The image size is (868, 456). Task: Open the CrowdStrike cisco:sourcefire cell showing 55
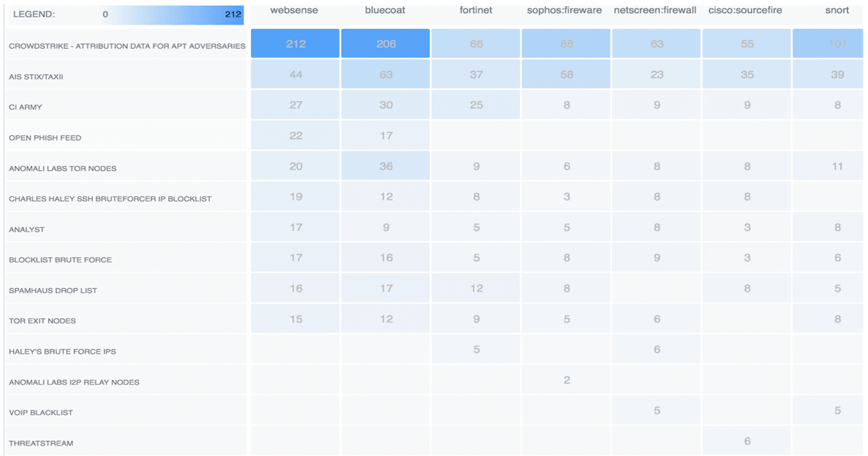(x=746, y=43)
